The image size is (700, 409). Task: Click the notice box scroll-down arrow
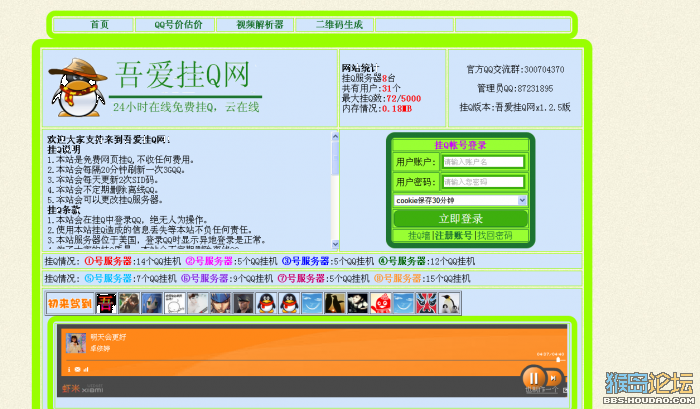[x=335, y=244]
